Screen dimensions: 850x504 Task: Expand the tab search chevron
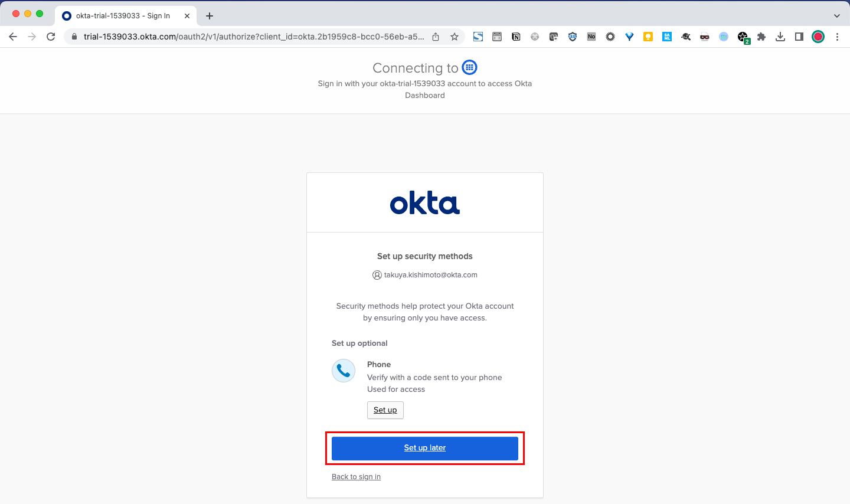point(836,16)
